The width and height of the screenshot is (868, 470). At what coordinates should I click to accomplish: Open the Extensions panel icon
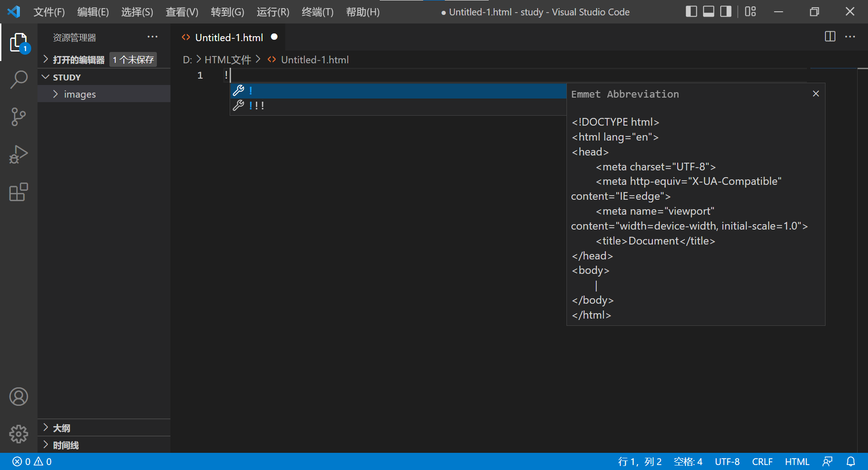19,192
